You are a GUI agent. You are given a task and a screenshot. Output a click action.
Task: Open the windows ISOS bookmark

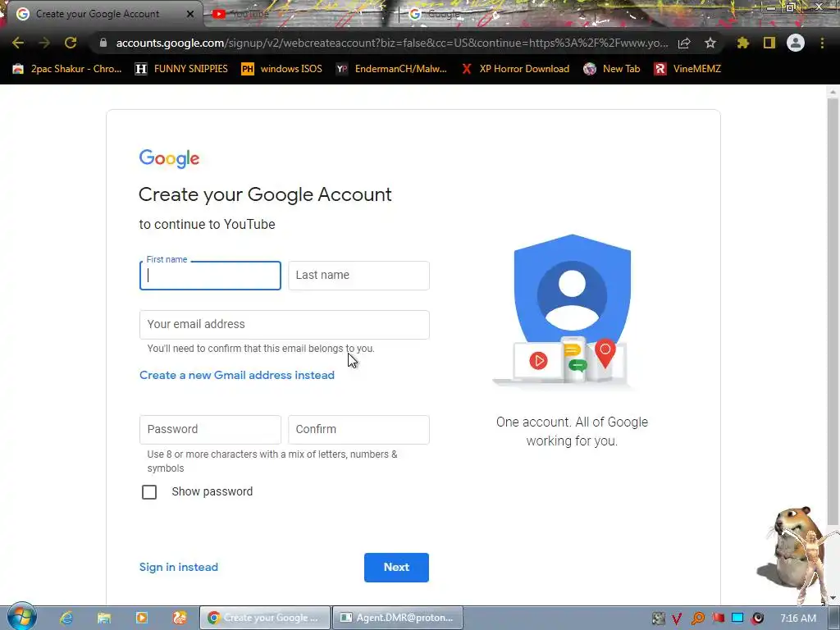point(282,69)
